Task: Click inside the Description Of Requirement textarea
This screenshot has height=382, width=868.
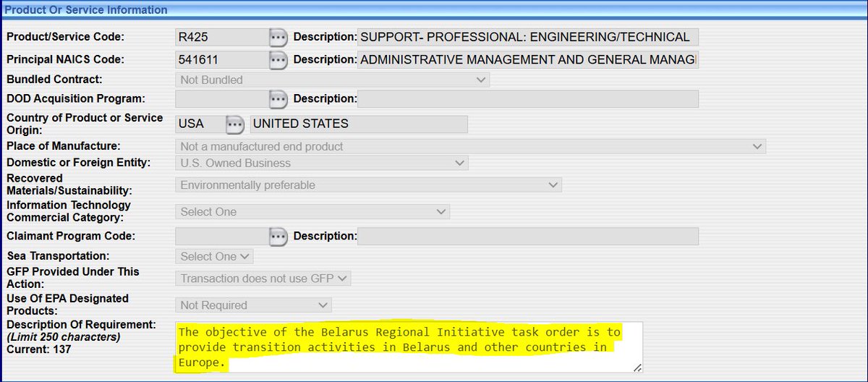Action: pos(409,347)
